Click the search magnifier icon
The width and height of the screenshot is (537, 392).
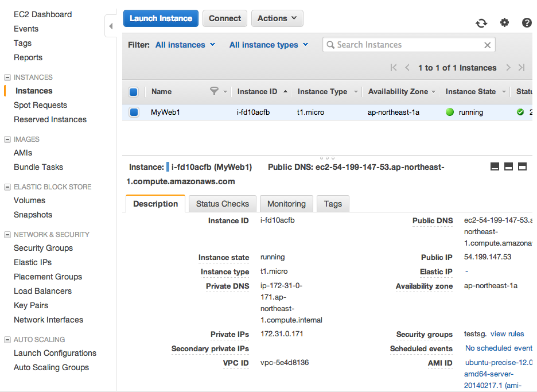(x=330, y=45)
